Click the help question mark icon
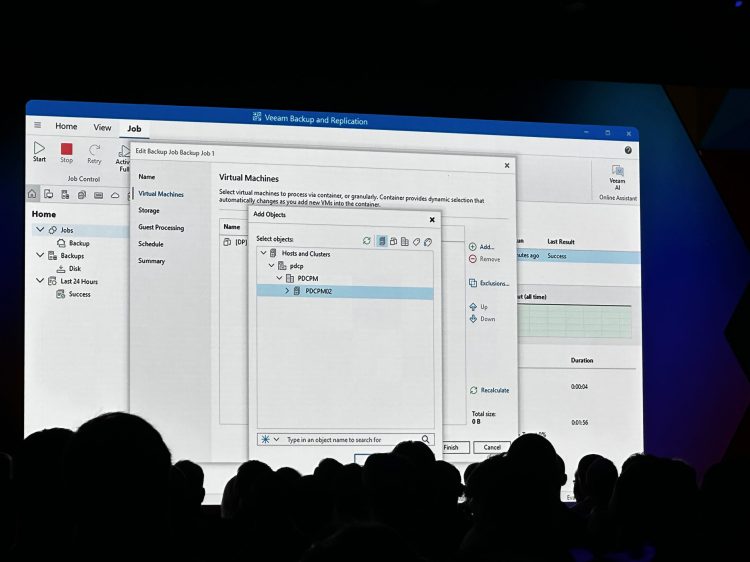This screenshot has height=562, width=750. (x=628, y=150)
